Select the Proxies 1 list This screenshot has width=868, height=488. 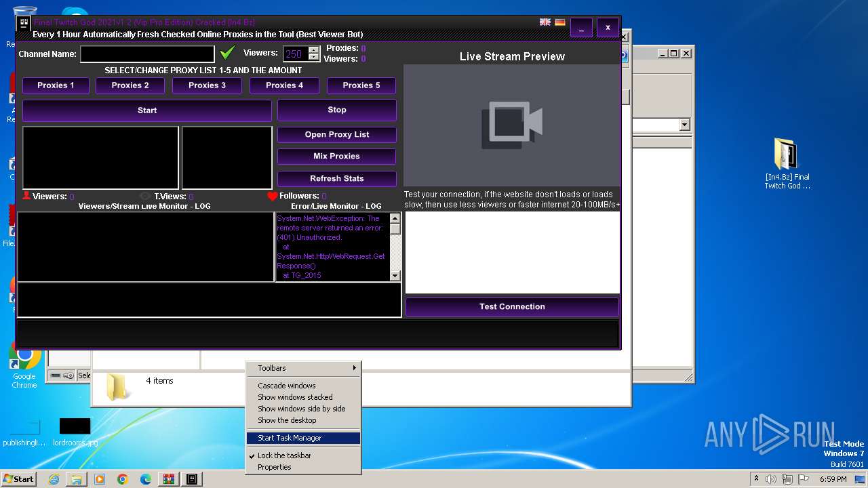tap(56, 85)
